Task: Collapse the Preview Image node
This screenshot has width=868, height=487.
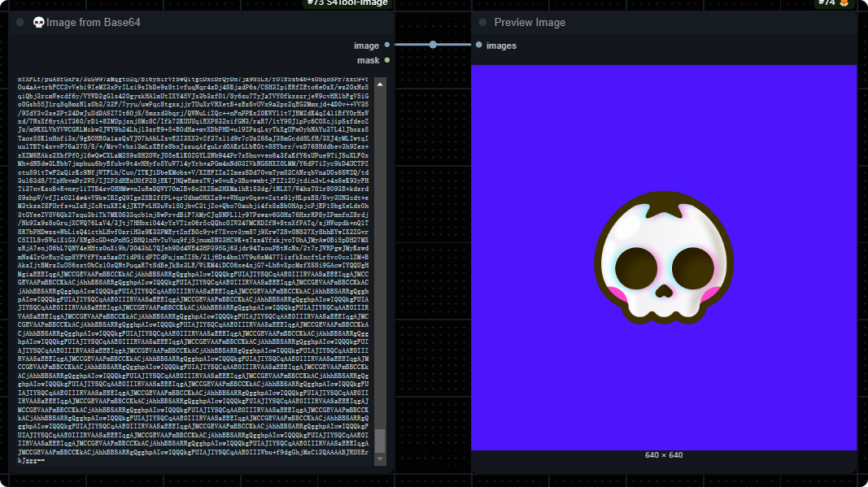Action: (x=483, y=22)
